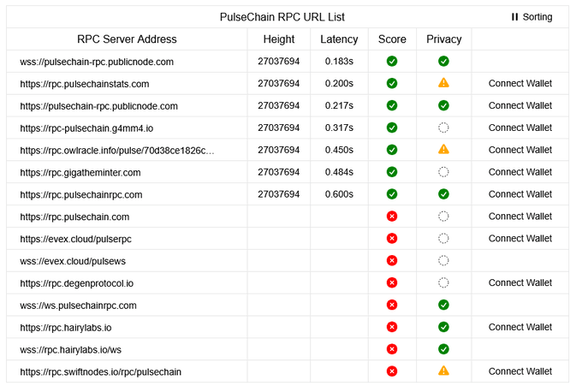Click green score check for wss://pulsechain-rpc.publicnode.com
Viewport: 582px width, 392px height.
click(392, 62)
